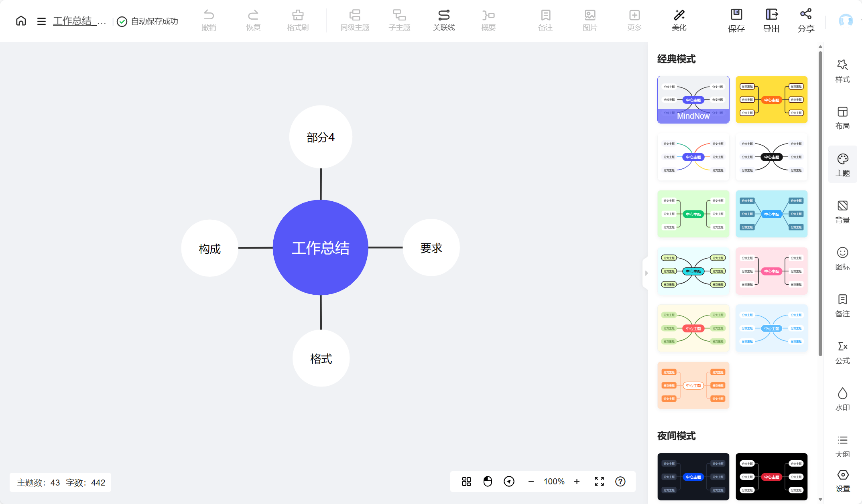
Task: Collapse the right theme panel arrow
Action: point(646,273)
